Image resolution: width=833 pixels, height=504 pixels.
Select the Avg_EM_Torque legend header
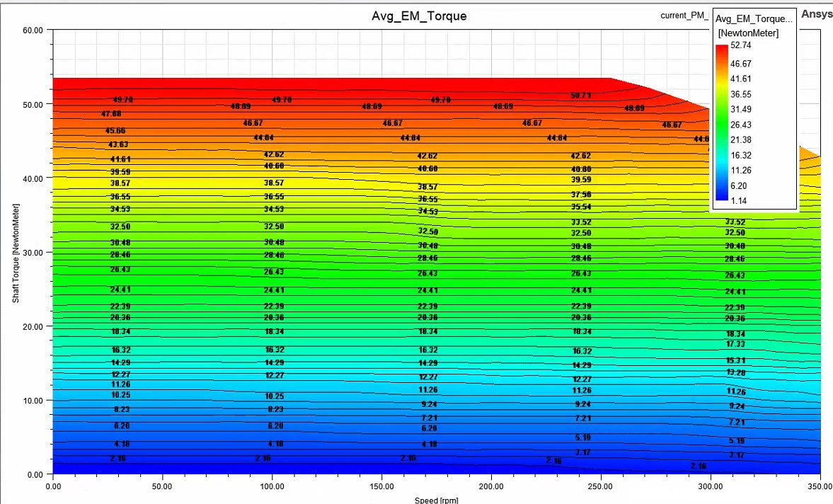click(753, 18)
